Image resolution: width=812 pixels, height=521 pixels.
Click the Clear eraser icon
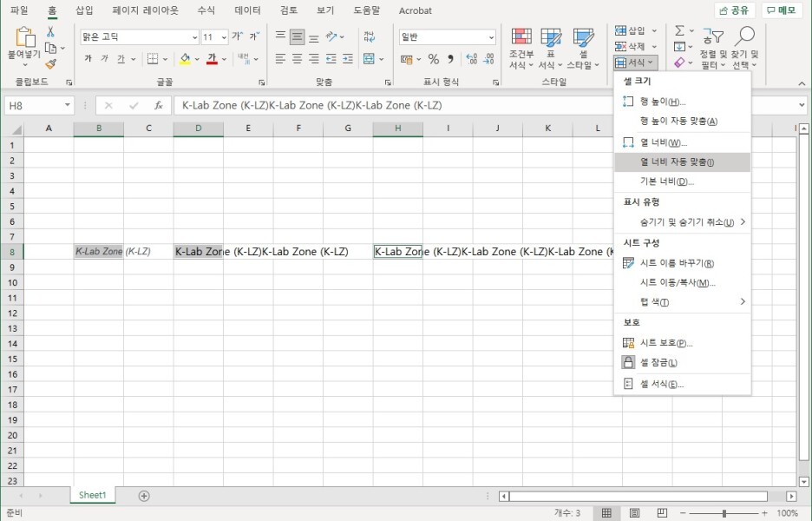[680, 63]
